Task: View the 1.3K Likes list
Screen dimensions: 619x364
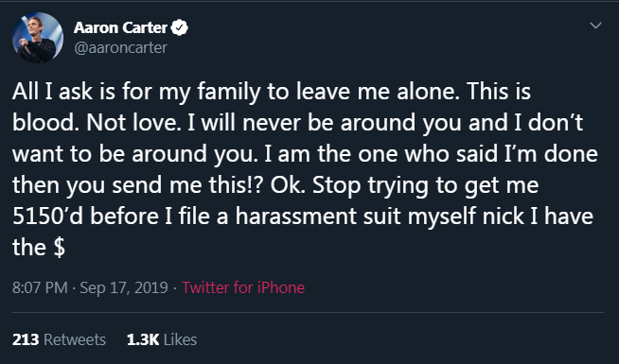Action: coord(162,339)
